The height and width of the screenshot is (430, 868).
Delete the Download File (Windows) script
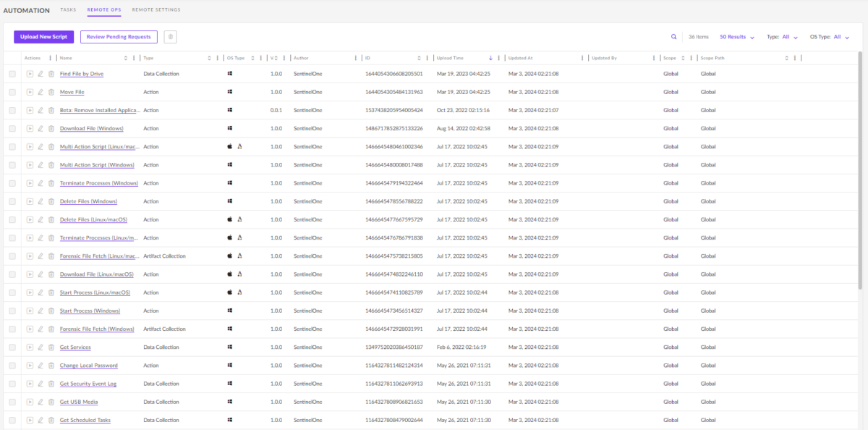pos(51,128)
